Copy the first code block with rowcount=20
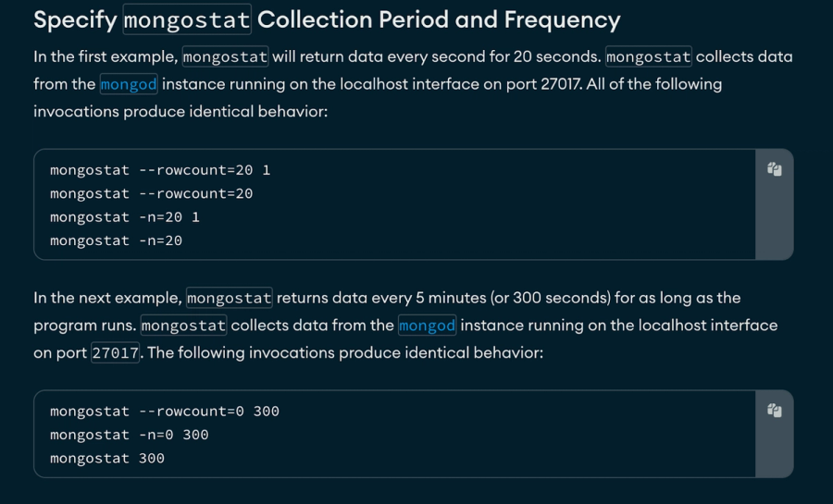The width and height of the screenshot is (833, 504). (x=775, y=169)
